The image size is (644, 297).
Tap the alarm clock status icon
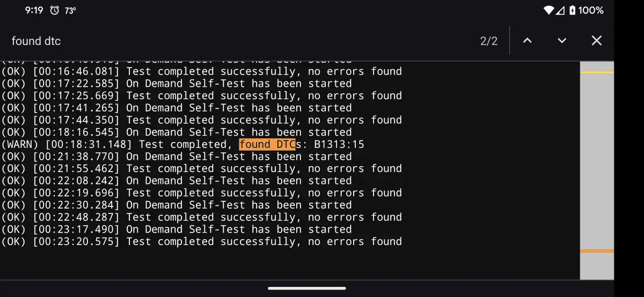54,10
